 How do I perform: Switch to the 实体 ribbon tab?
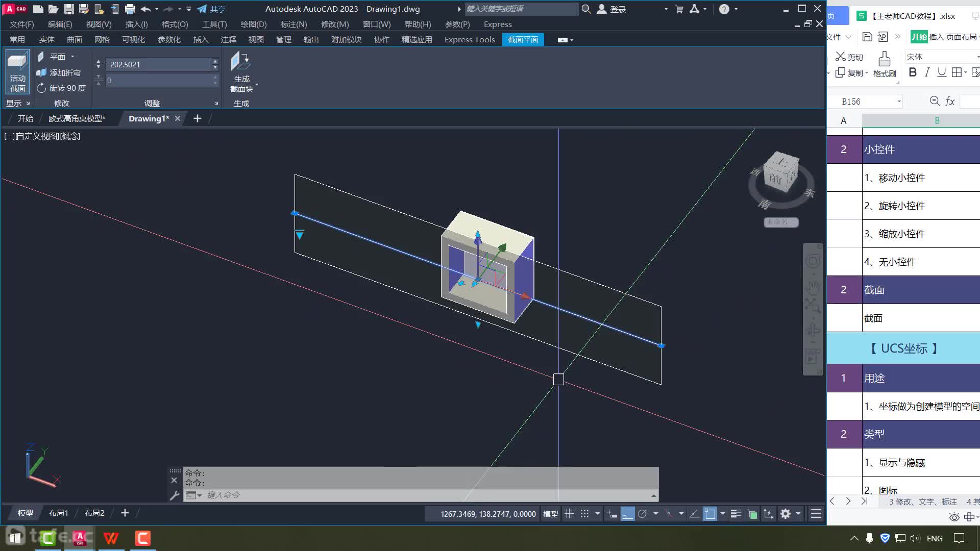pyautogui.click(x=47, y=39)
